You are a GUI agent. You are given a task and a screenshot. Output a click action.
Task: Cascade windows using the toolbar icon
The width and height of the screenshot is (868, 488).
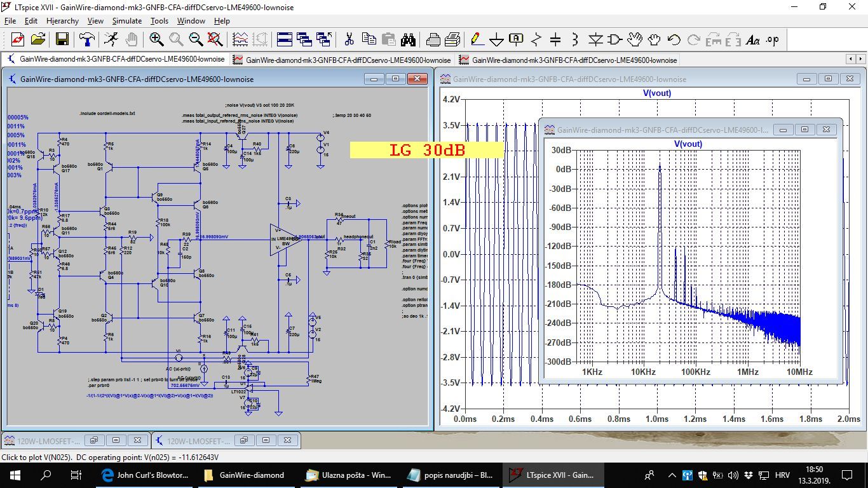pyautogui.click(x=304, y=39)
